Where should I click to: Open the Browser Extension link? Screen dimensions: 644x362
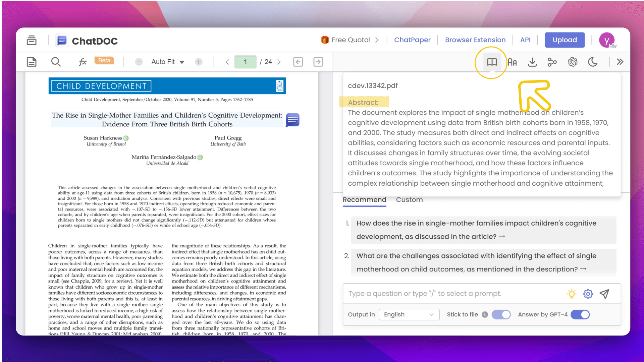[475, 40]
